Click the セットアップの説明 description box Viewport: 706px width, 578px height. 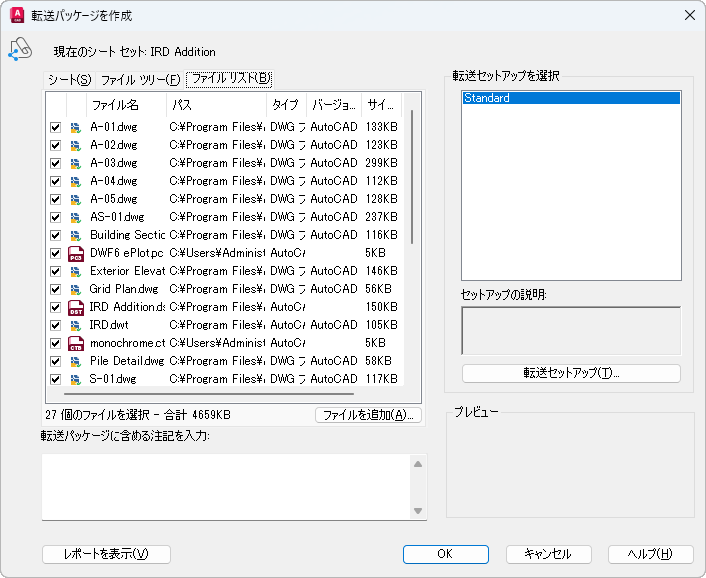click(571, 331)
